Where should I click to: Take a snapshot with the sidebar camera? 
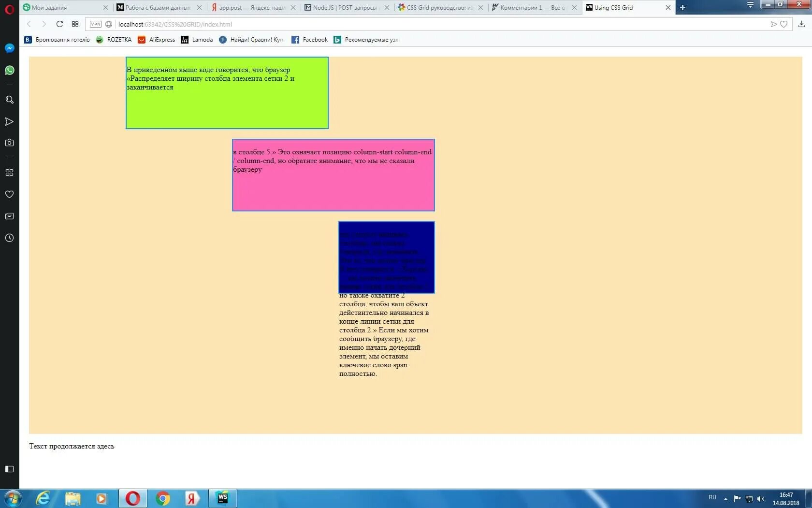pos(9,143)
